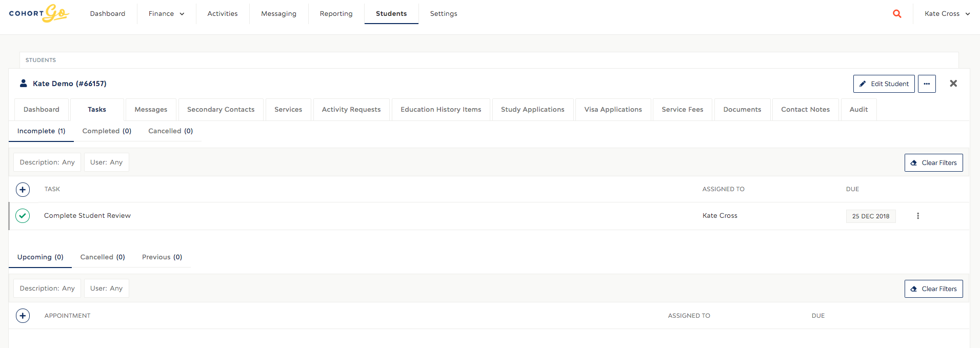Open the Education History Items tab
980x348 pixels.
(441, 110)
